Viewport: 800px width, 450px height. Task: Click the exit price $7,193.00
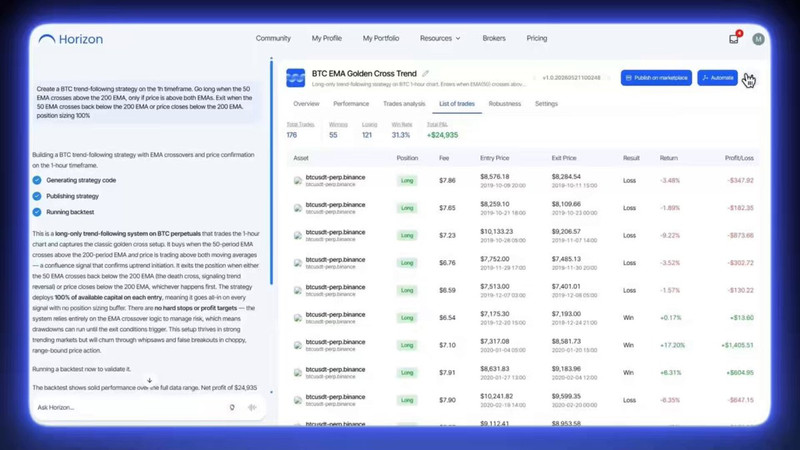coord(566,314)
